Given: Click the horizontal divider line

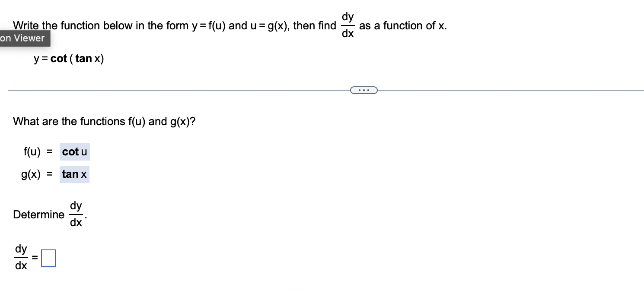Looking at the screenshot, I should (x=173, y=90).
